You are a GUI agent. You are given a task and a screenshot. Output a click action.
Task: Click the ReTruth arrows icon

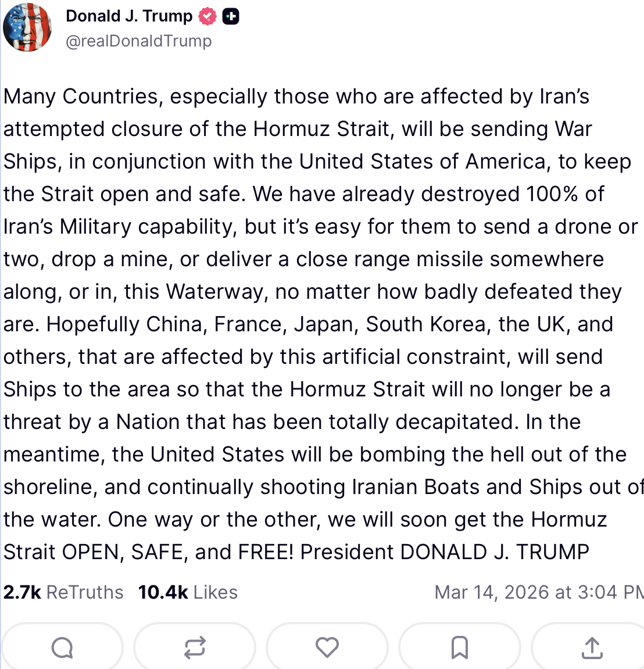pos(195,647)
